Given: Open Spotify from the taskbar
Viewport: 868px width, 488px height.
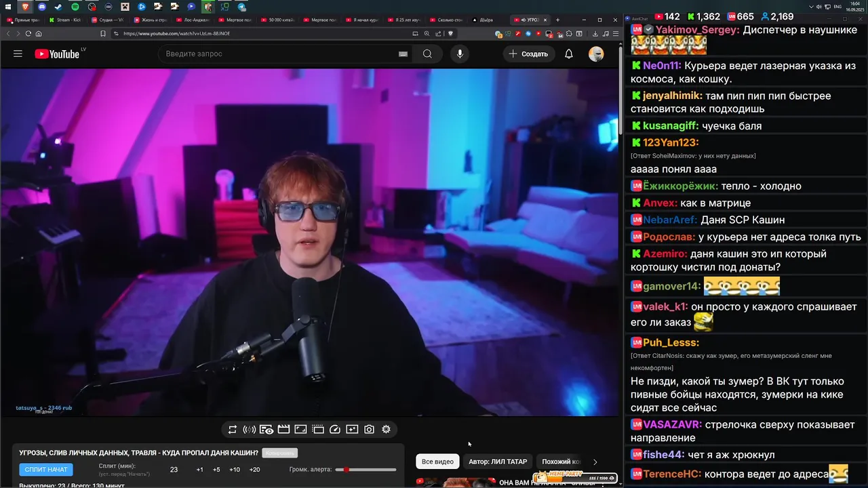Looking at the screenshot, I should [75, 7].
